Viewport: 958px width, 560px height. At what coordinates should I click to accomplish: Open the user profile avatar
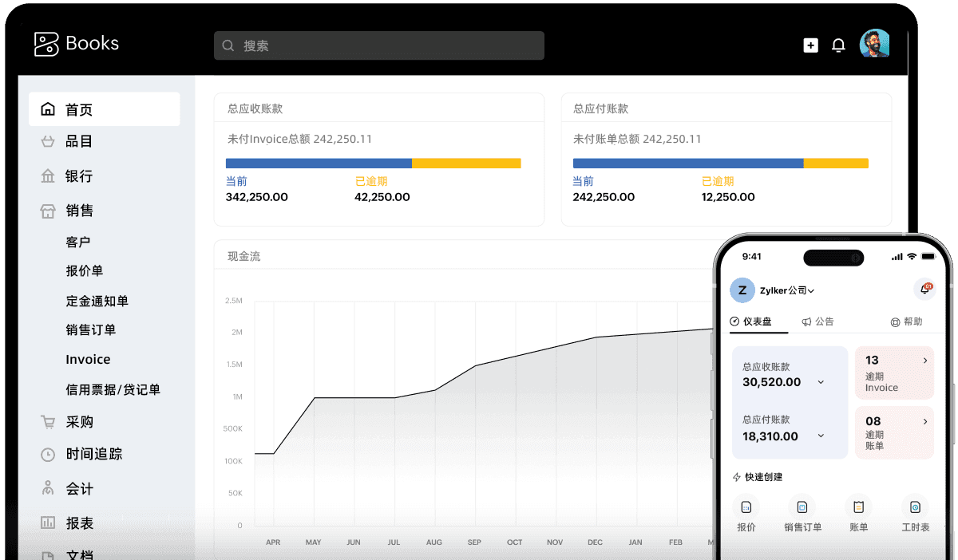tap(874, 44)
